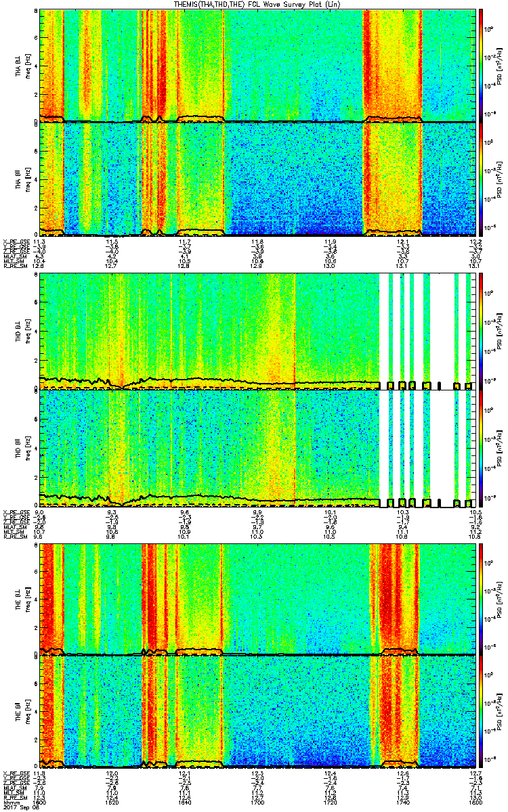Click the X_RE_GSE label under THE panels
Viewport: 508px width, 812px height.
(16, 773)
